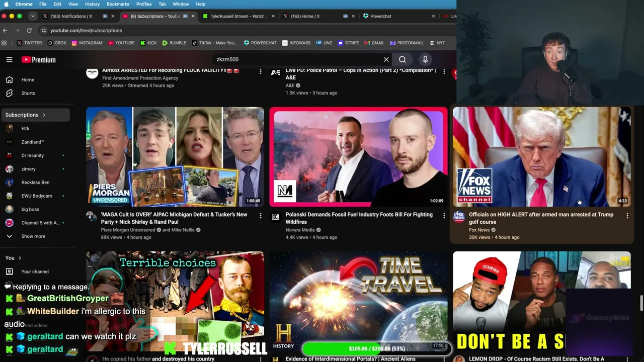Open the tab search dropdown arrow
Screen dimensions: 644x362
pyautogui.click(x=33, y=16)
